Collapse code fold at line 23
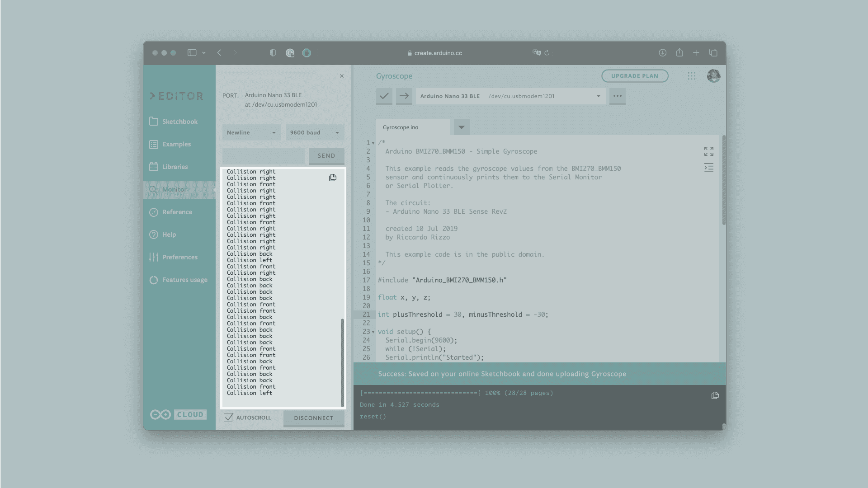This screenshot has width=868, height=488. (x=373, y=332)
